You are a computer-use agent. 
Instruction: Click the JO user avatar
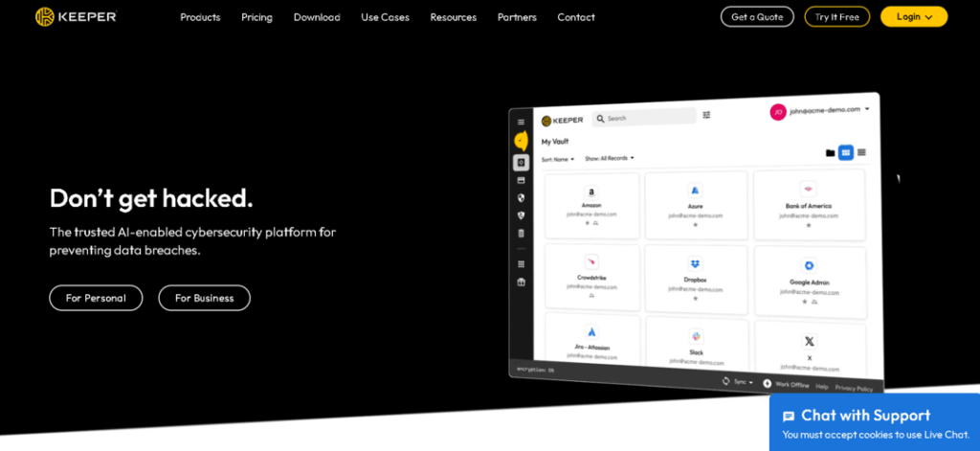(778, 112)
